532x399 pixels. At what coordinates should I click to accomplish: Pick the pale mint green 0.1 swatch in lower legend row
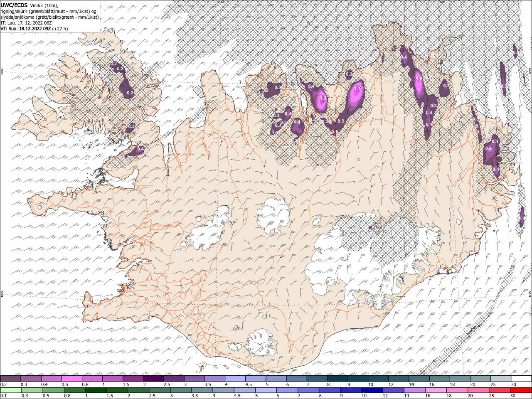(11, 390)
